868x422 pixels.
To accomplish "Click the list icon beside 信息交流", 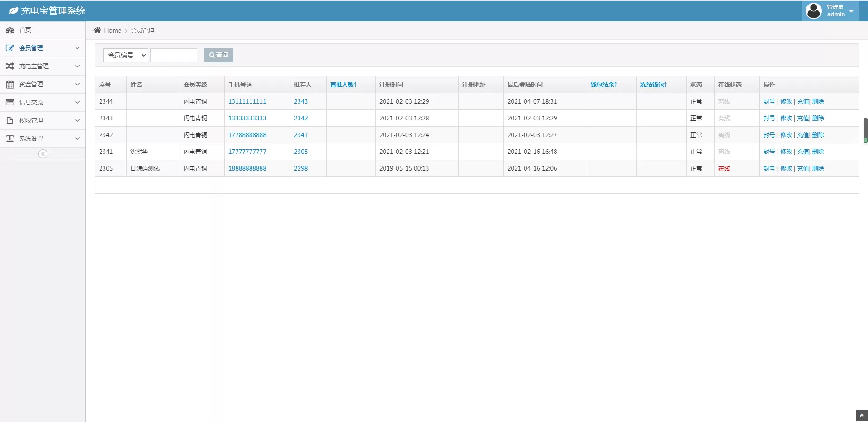I will point(10,102).
